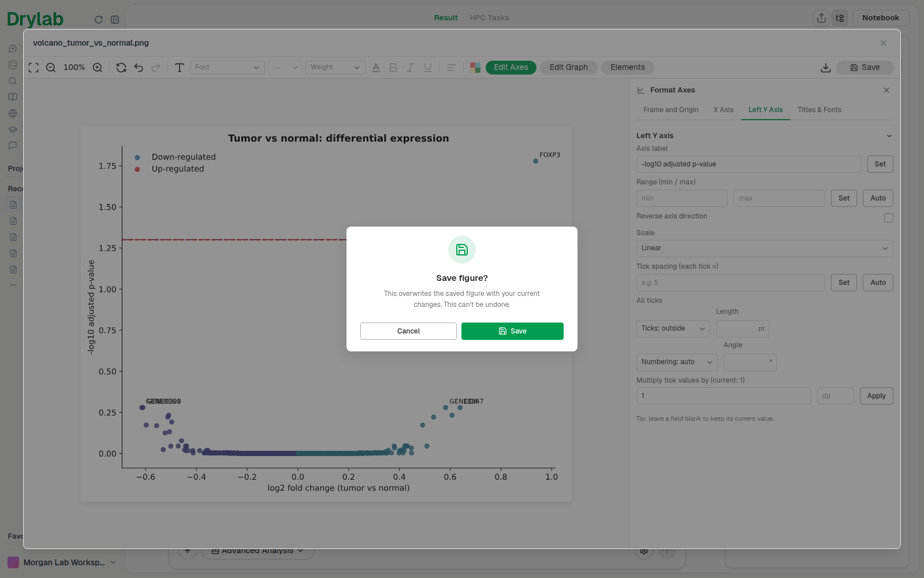The width and height of the screenshot is (924, 578).
Task: Click the fit-to-screen icon in toolbar
Action: [x=33, y=68]
